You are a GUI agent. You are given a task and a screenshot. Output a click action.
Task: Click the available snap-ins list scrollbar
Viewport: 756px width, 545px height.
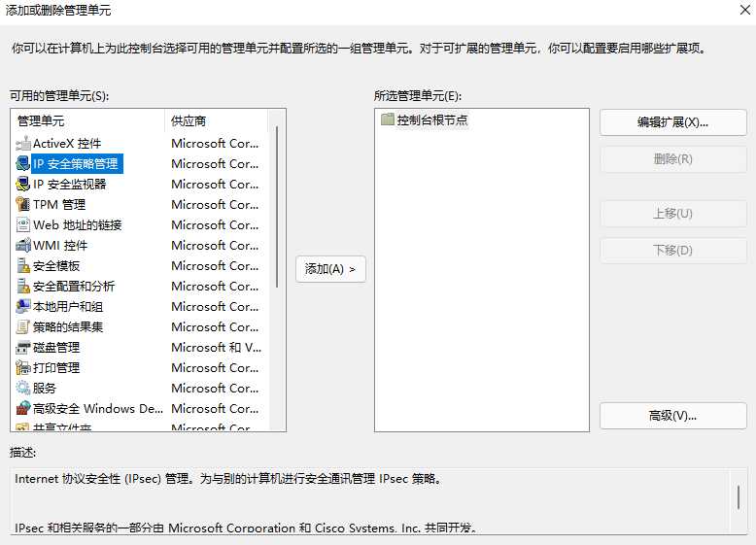pyautogui.click(x=277, y=207)
